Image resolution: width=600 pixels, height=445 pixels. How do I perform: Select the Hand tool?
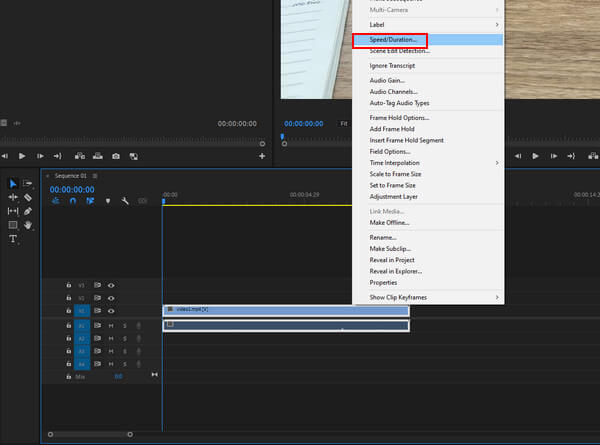(28, 225)
